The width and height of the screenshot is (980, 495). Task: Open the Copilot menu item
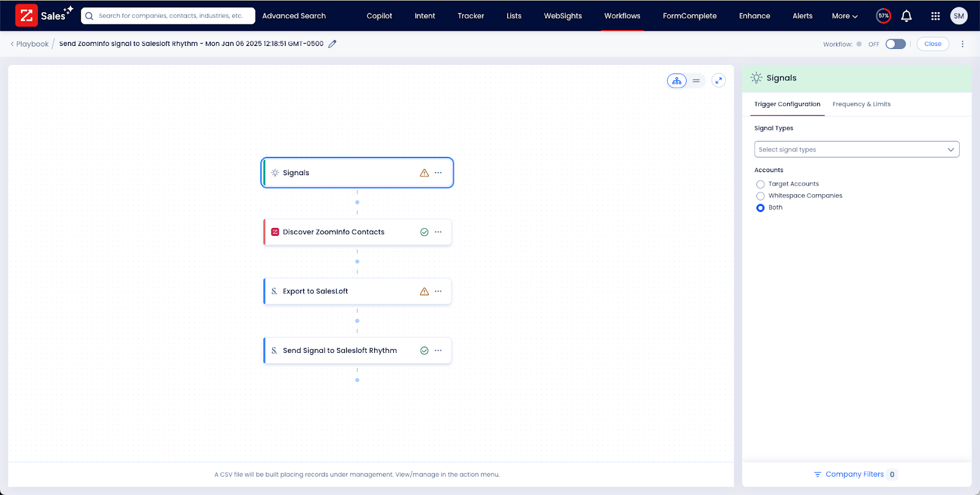click(x=379, y=16)
